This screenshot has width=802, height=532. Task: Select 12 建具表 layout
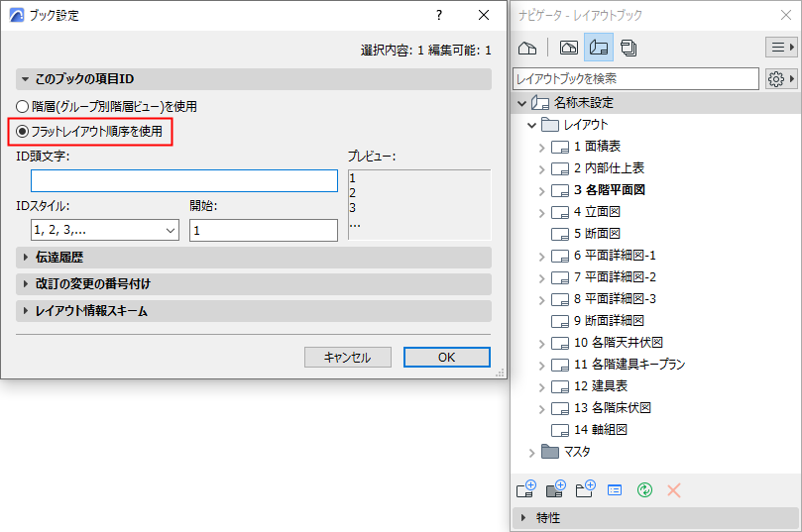point(601,386)
